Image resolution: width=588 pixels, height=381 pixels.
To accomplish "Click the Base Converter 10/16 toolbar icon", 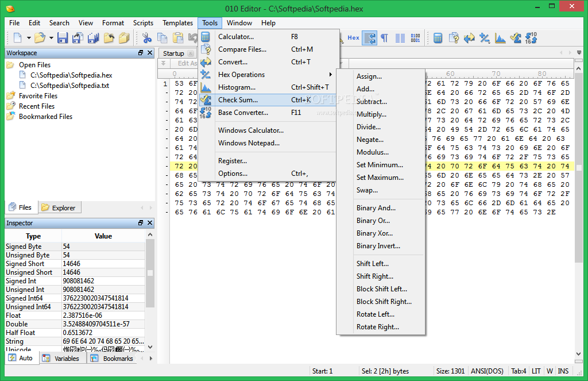I will click(531, 38).
